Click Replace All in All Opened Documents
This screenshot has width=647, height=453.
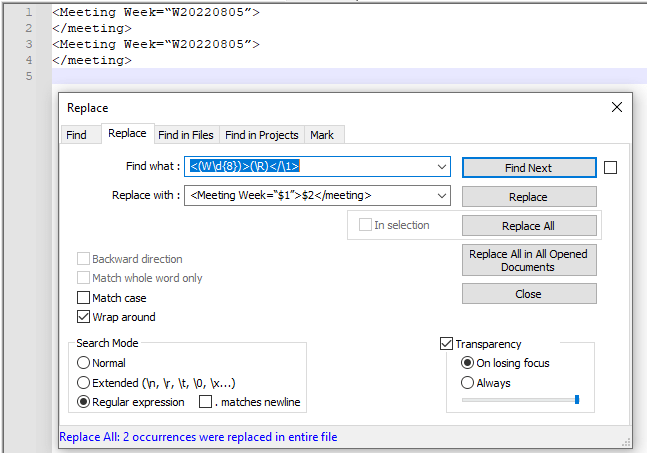(529, 260)
